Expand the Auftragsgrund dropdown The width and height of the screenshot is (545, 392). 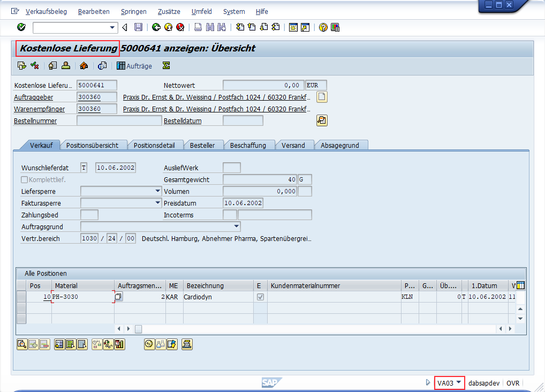[236, 227]
